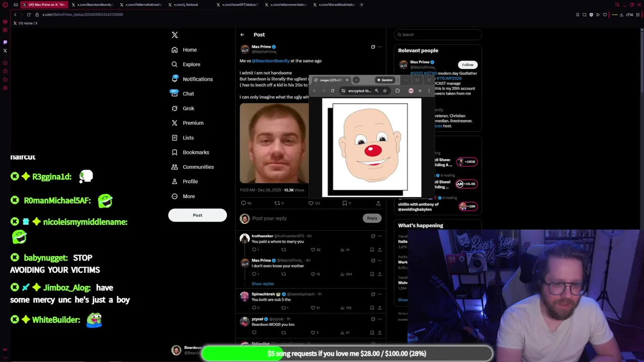Click the X logo above Home
The image size is (644, 362).
175,35
